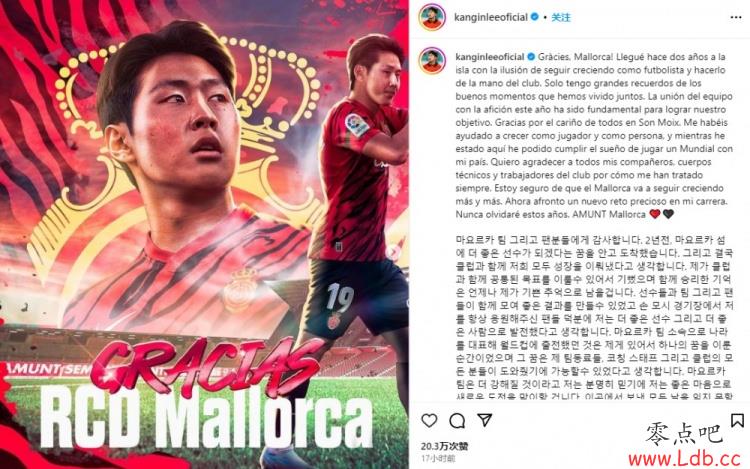View the 20.3万次赞 likes list

(x=444, y=446)
